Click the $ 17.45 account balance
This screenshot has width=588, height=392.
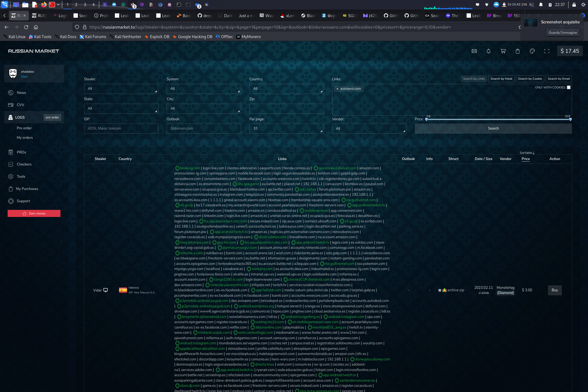(x=570, y=51)
